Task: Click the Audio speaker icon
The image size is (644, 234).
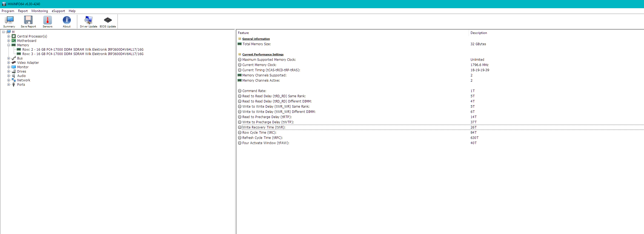Action: (x=14, y=76)
